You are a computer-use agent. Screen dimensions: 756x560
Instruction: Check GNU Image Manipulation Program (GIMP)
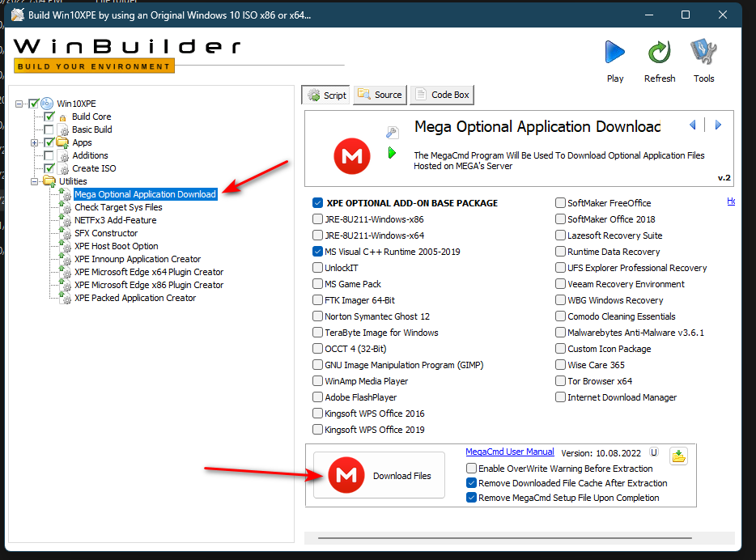point(317,365)
